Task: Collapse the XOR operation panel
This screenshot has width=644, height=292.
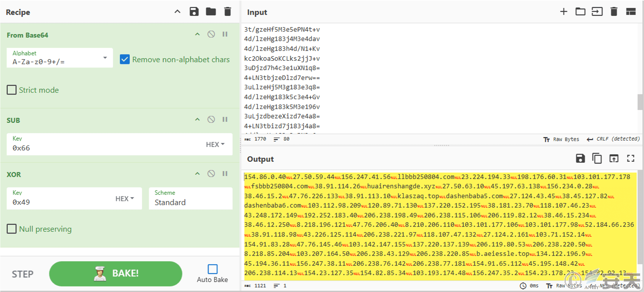Action: click(197, 174)
